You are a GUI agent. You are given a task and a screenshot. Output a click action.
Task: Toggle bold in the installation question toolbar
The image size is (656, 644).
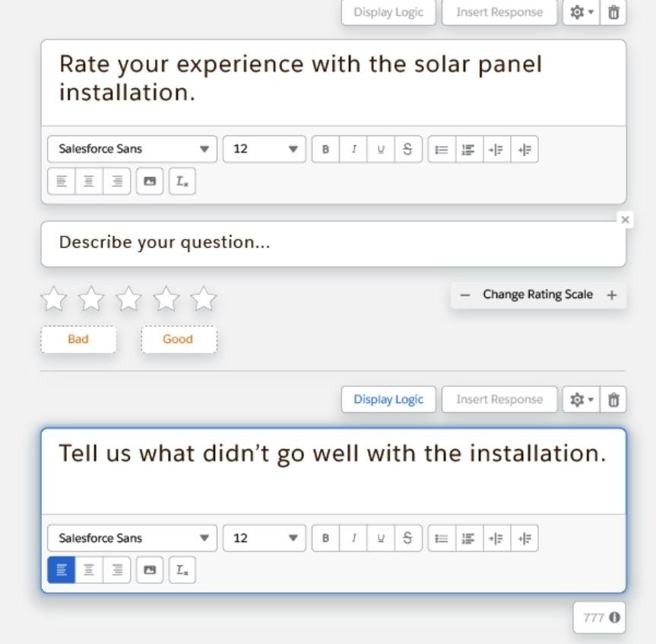(326, 538)
